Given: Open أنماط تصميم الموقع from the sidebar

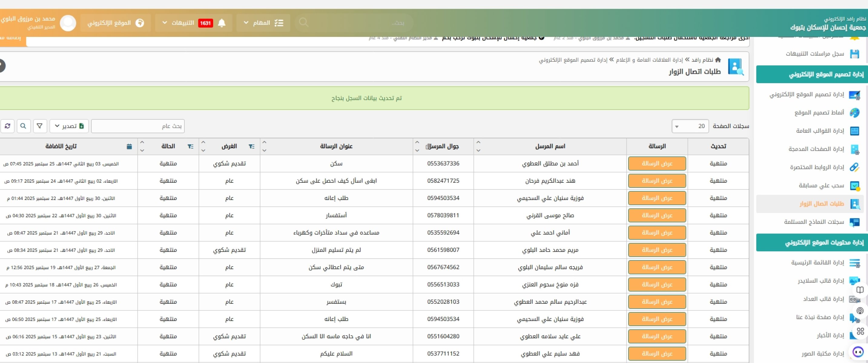Looking at the screenshot, I should click(x=819, y=113).
